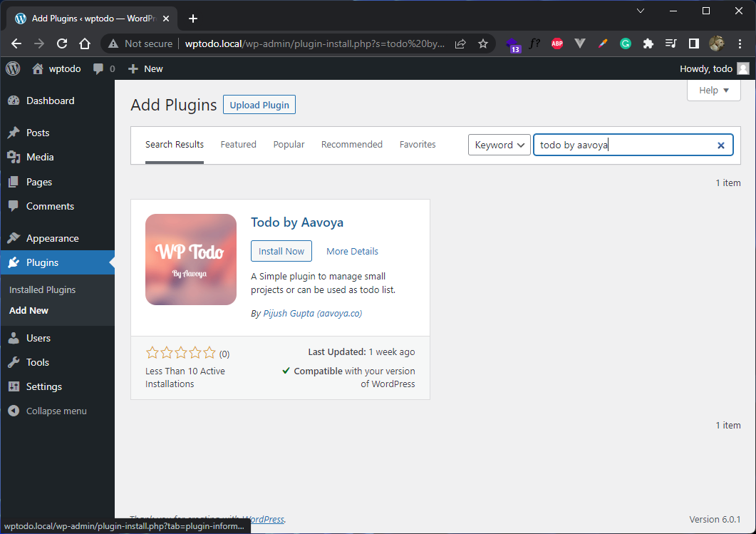756x534 pixels.
Task: Open the Howdy, todo account menu
Action: (x=714, y=68)
